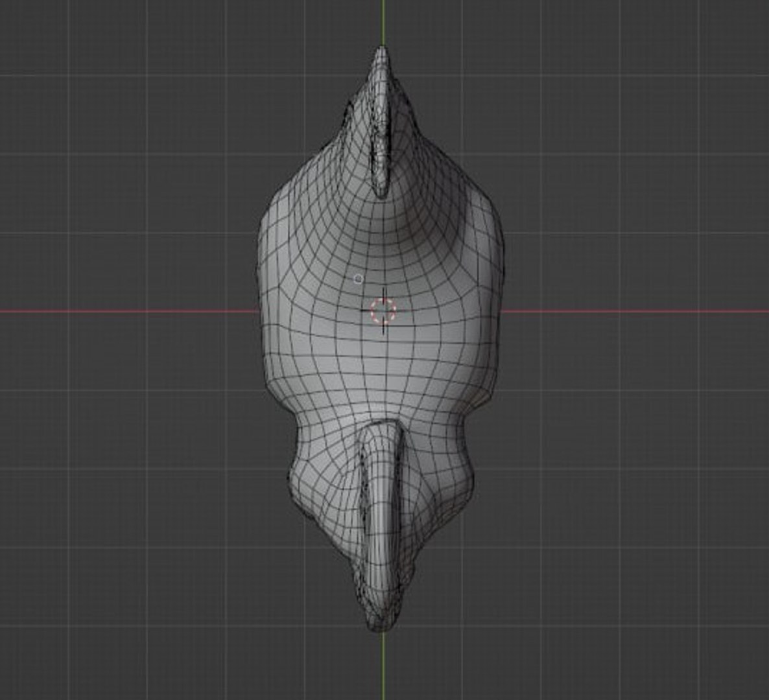This screenshot has height=700, width=769.
Task: Select the long bottom ridge of the mesh
Action: [382, 524]
